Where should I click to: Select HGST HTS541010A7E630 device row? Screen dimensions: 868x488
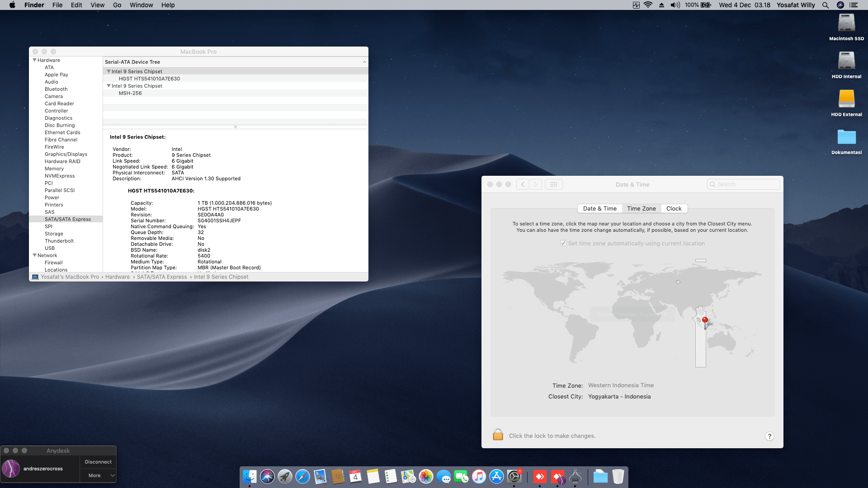click(236, 79)
